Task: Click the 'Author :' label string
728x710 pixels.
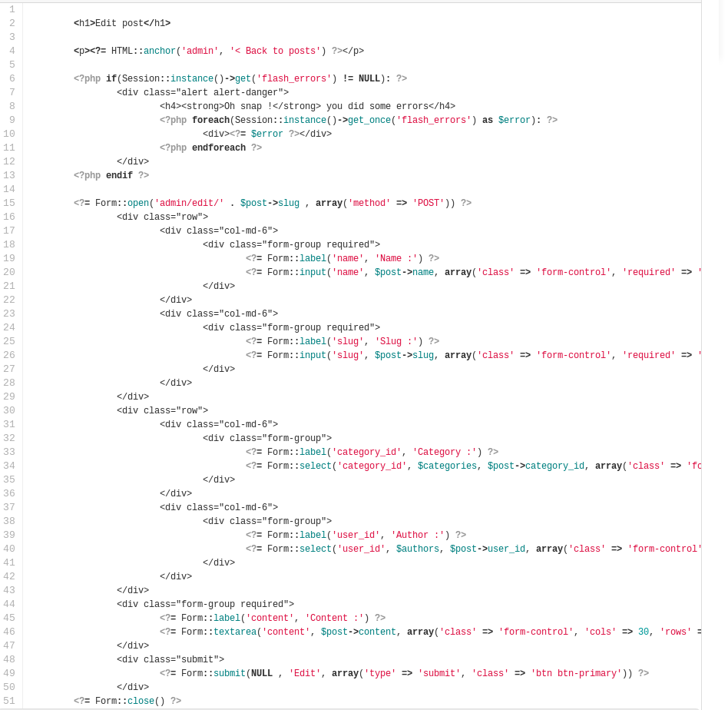Action: pyautogui.click(x=417, y=535)
